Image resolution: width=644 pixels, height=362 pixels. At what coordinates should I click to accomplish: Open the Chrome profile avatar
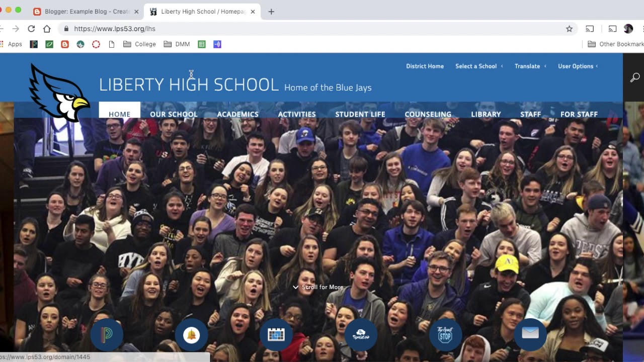tap(628, 29)
